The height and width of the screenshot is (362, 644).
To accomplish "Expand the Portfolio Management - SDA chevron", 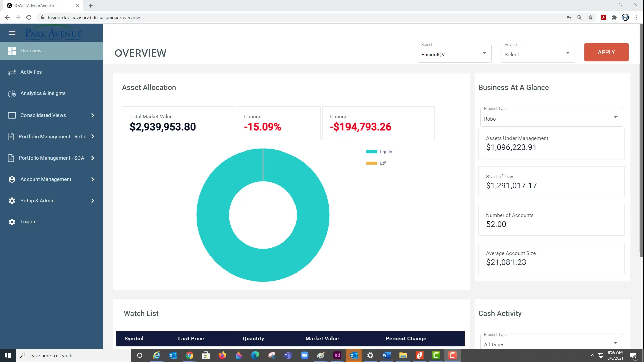I will pos(93,158).
